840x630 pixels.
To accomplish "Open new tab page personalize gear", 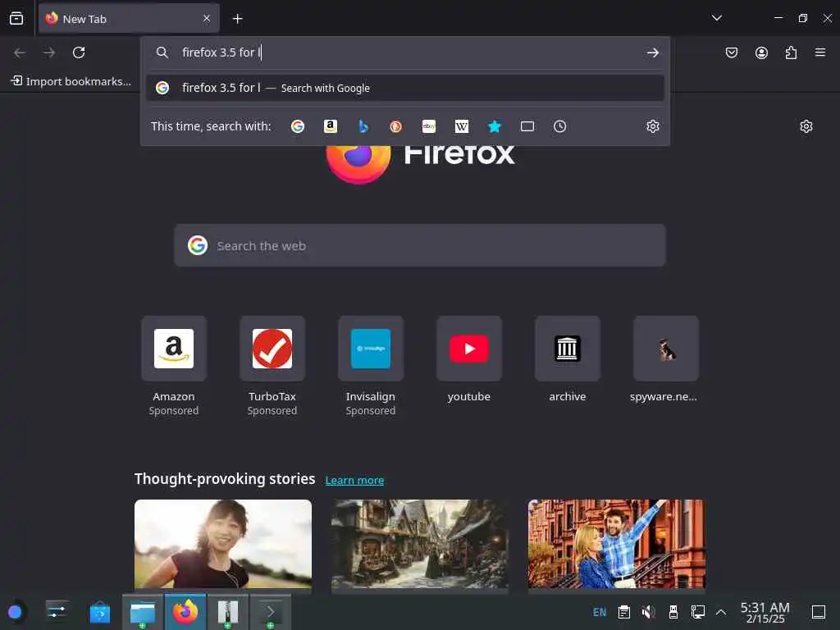I will [x=806, y=126].
